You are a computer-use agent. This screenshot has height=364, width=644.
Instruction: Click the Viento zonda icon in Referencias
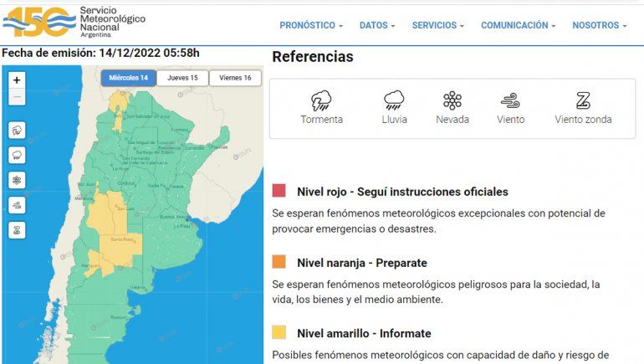tap(583, 101)
